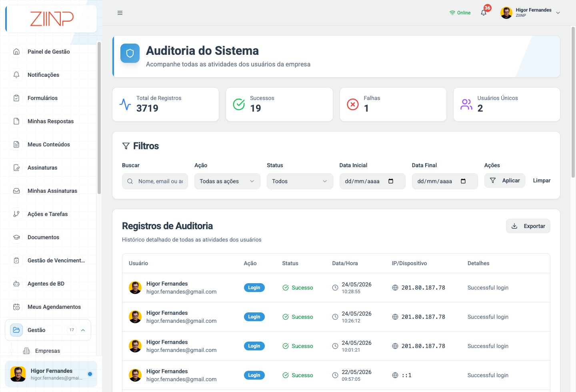Apply filters with the Aplicar button
The height and width of the screenshot is (392, 576).
(x=505, y=180)
